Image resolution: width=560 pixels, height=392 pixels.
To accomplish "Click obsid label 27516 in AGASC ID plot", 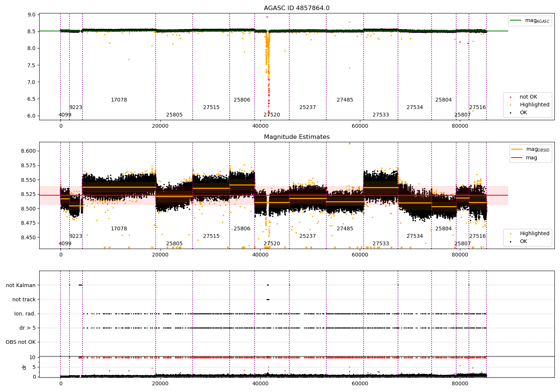I will coord(477,107).
